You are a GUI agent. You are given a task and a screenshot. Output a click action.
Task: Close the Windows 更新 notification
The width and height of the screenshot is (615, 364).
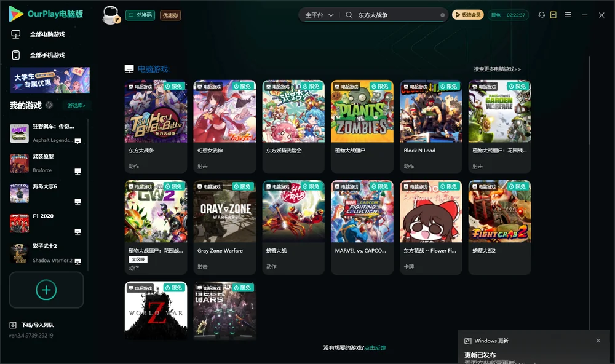click(x=598, y=341)
